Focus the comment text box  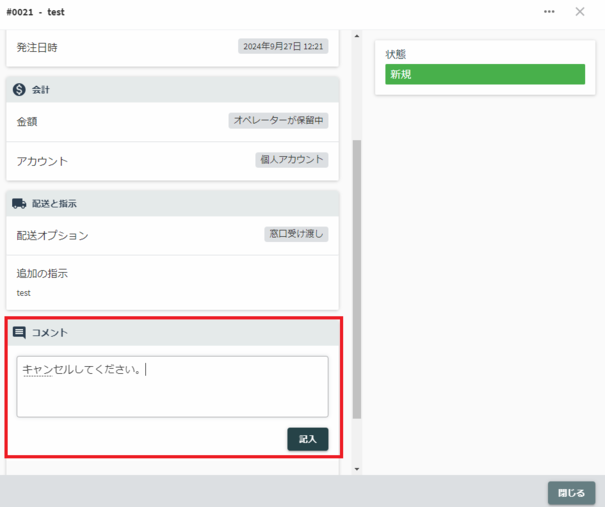(172, 386)
